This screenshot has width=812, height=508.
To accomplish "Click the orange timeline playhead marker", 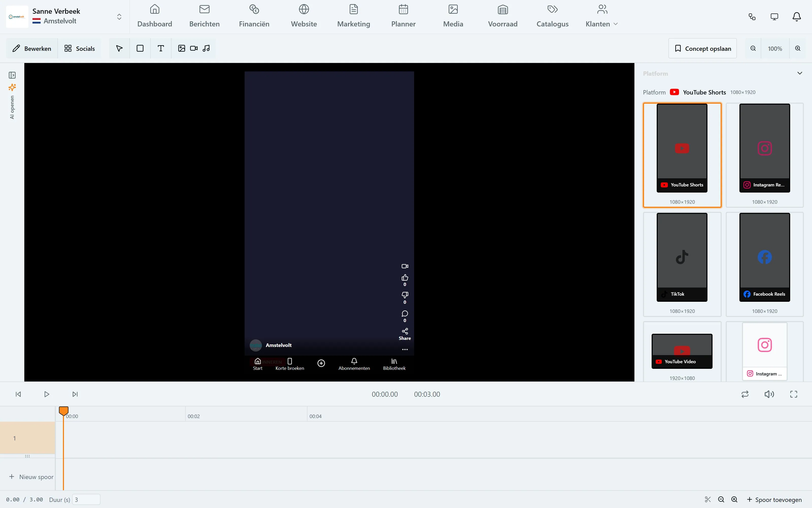I will pyautogui.click(x=64, y=411).
